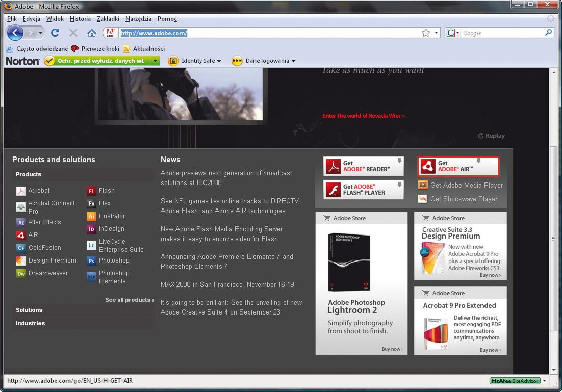562x392 pixels.
Task: Click the Firefox Back arrow button
Action: click(x=15, y=33)
